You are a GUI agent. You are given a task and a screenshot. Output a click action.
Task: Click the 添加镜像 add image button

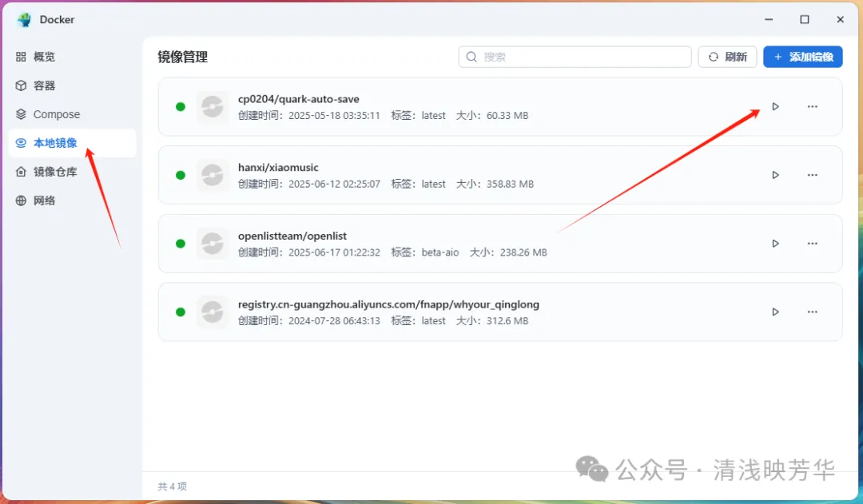[x=802, y=57]
